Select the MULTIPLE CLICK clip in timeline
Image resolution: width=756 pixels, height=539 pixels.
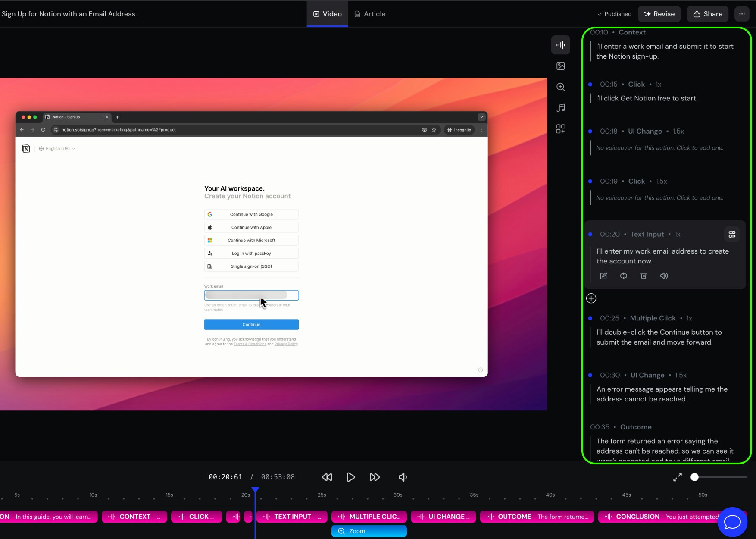tap(369, 517)
